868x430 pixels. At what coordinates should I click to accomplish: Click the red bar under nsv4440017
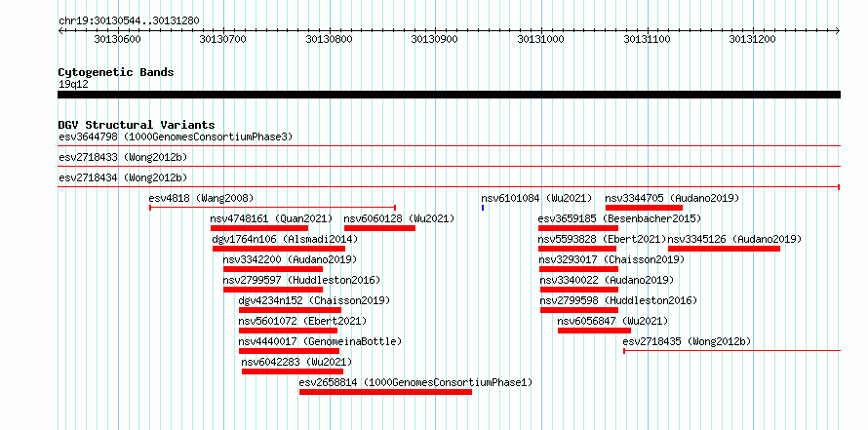289,351
